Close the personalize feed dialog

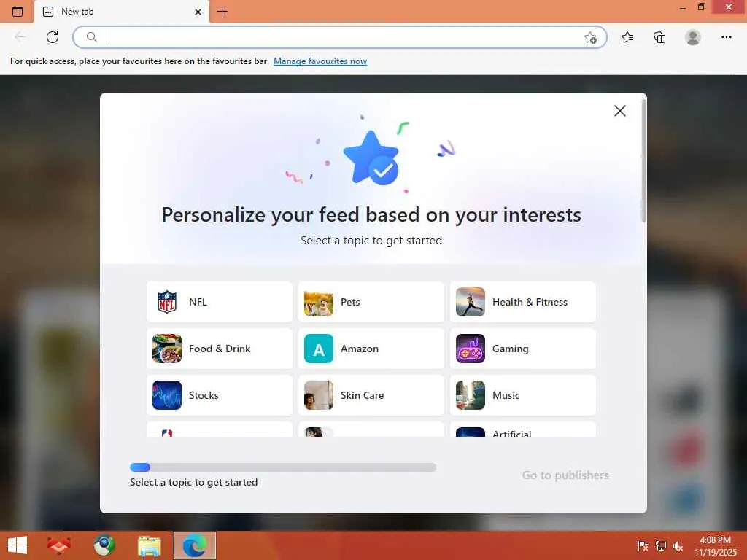(x=620, y=111)
